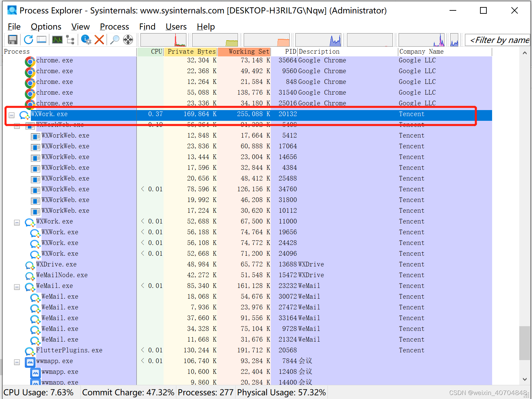The image size is (532, 399).
Task: Collapse the WXWork.exe 20132 tree node
Action: coord(11,115)
